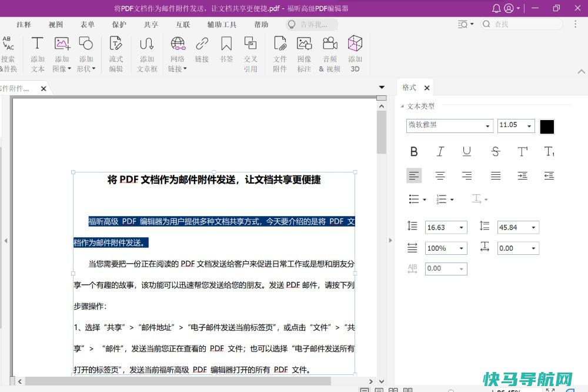Open the Search & Replace tool
The width and height of the screenshot is (588, 392).
tap(8, 54)
